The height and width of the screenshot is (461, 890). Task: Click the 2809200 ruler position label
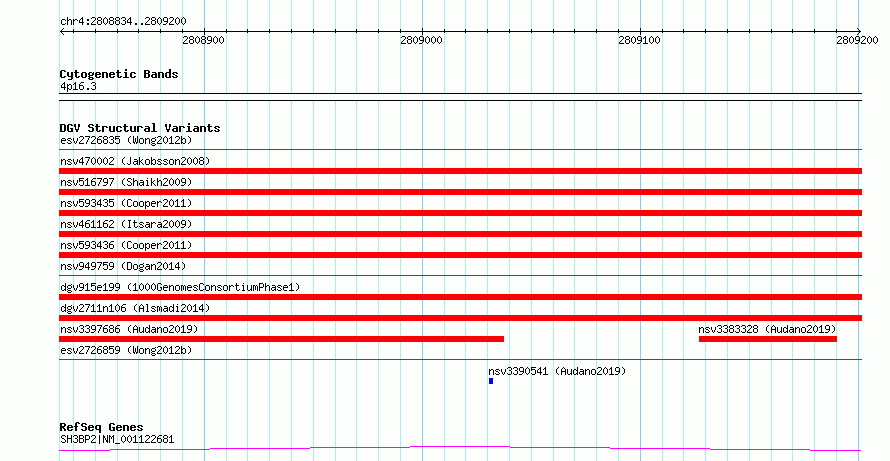857,40
